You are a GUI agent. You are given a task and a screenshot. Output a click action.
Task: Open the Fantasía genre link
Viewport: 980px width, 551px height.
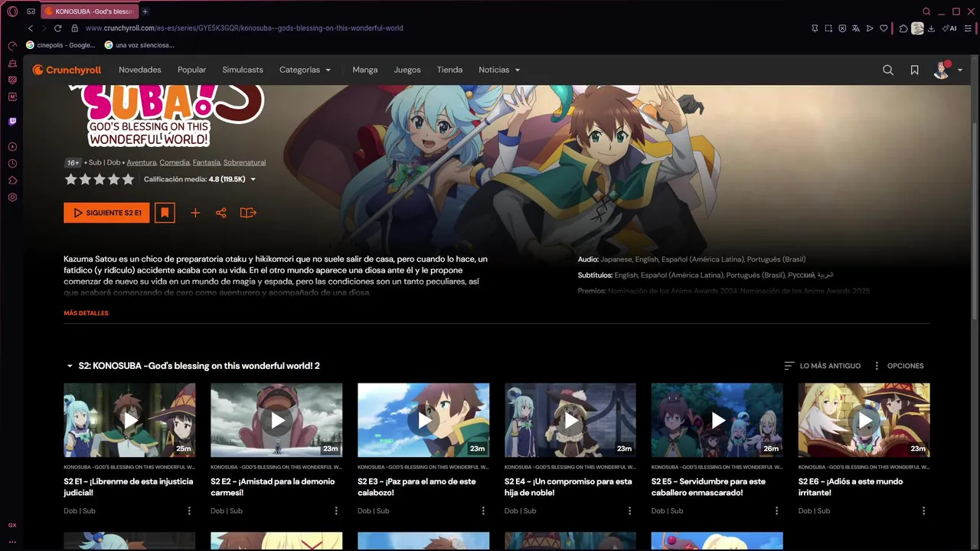[x=207, y=162]
